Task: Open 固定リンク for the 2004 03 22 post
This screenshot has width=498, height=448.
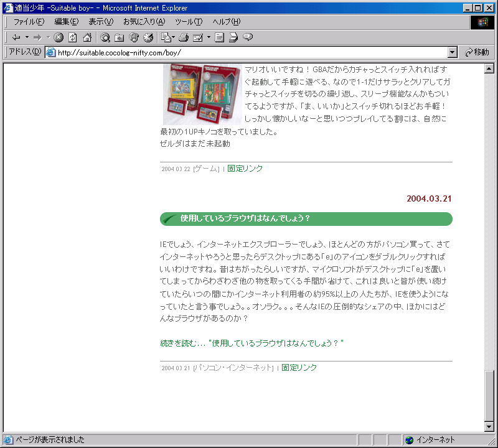Action: click(245, 169)
